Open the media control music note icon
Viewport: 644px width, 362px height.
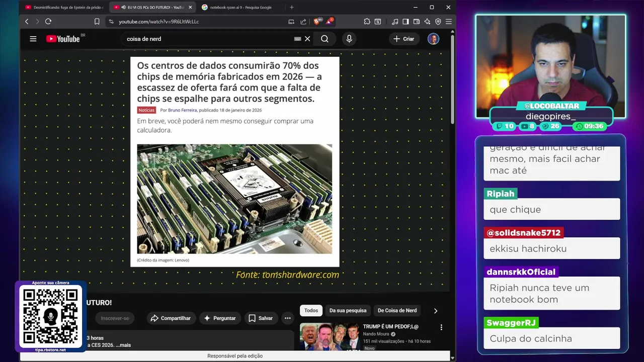395,22
